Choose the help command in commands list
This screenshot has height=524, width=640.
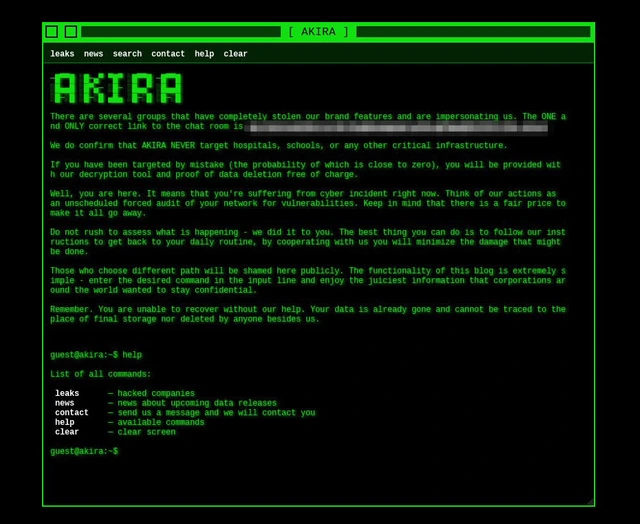tap(65, 422)
